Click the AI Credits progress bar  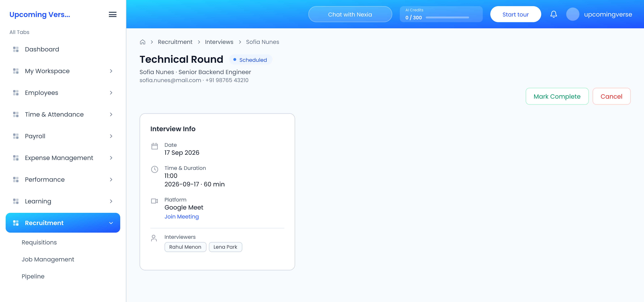(447, 17)
